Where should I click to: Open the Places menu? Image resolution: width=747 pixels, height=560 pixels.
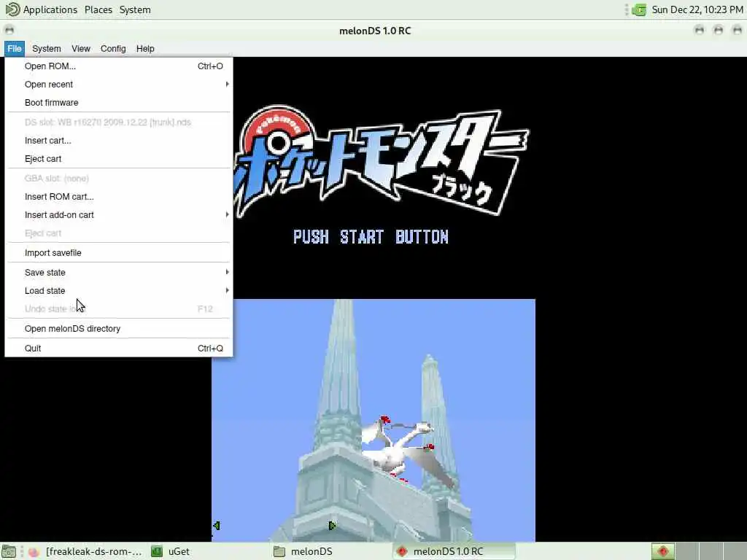point(98,9)
